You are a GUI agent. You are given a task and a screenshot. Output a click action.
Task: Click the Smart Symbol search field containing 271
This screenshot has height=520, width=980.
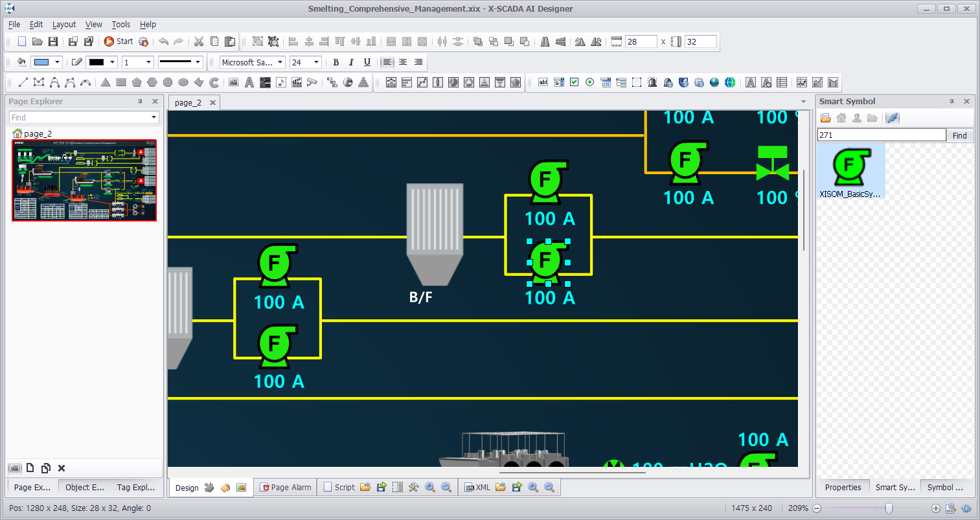click(882, 135)
